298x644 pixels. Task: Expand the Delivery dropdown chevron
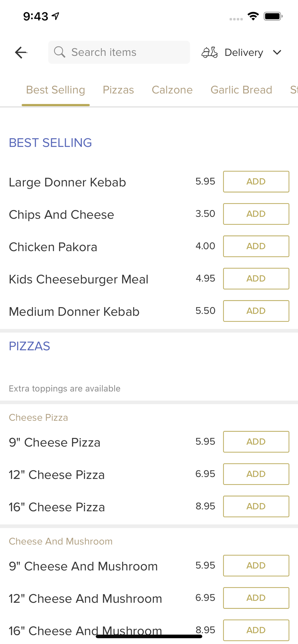pos(277,52)
